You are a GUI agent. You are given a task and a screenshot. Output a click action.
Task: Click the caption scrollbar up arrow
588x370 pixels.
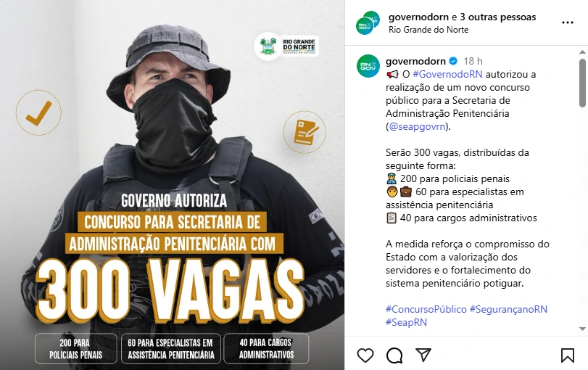click(582, 52)
